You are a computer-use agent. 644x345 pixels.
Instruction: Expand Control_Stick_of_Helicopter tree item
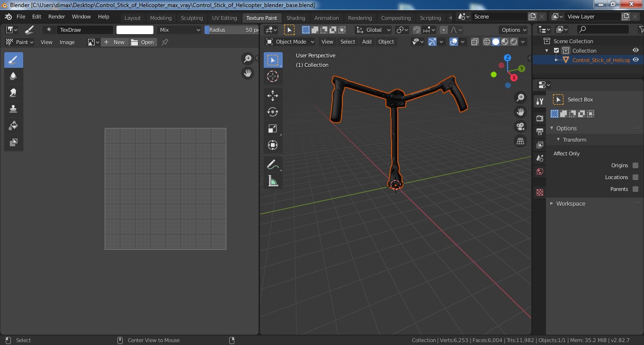(556, 60)
